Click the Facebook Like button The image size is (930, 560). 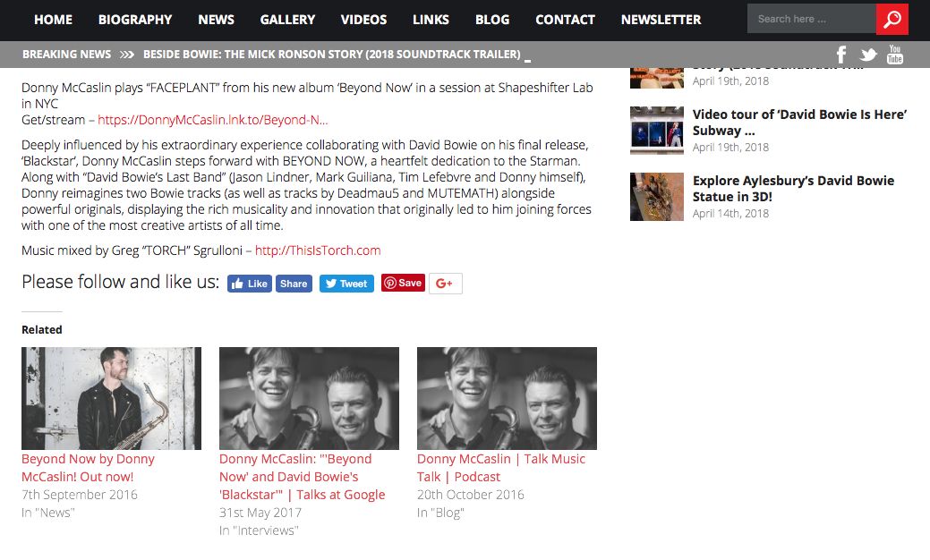(x=250, y=284)
